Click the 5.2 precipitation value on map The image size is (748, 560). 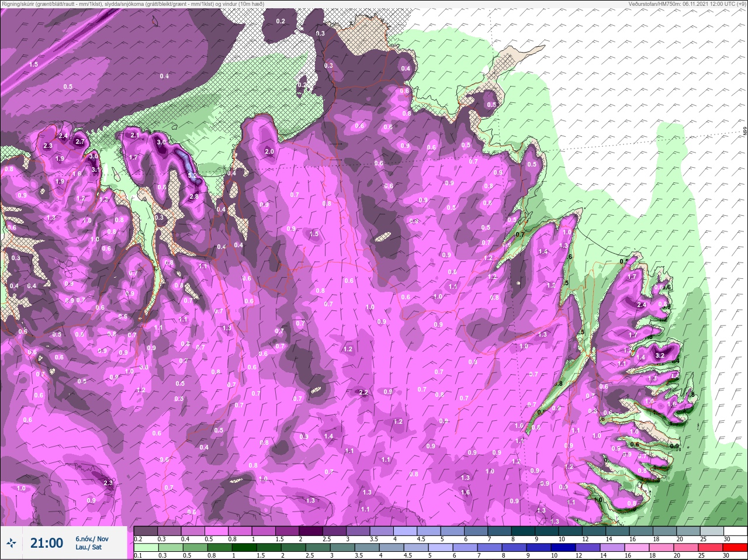(x=192, y=175)
